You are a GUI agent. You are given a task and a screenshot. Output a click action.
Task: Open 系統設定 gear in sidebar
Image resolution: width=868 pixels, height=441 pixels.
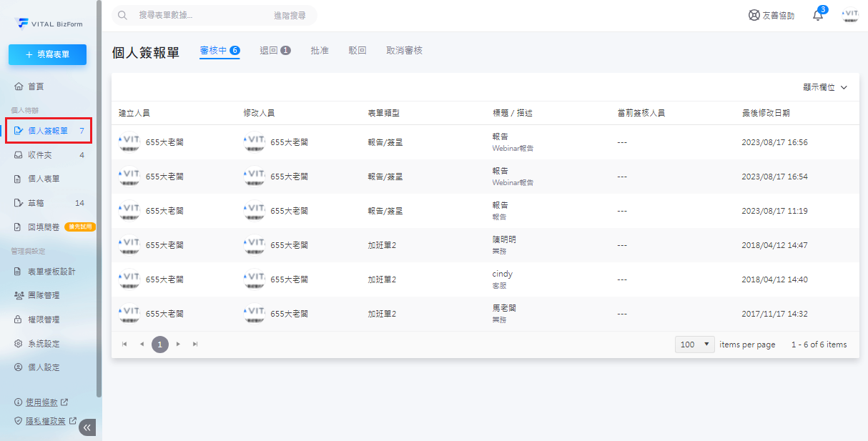pos(43,344)
